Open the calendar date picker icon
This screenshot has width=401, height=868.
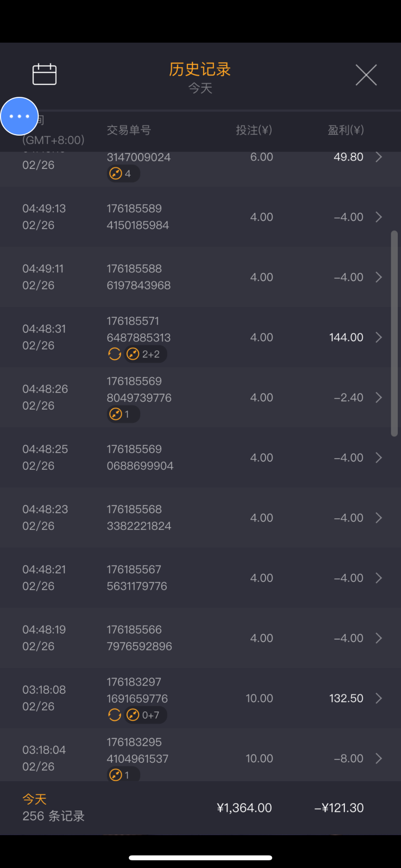coord(44,74)
